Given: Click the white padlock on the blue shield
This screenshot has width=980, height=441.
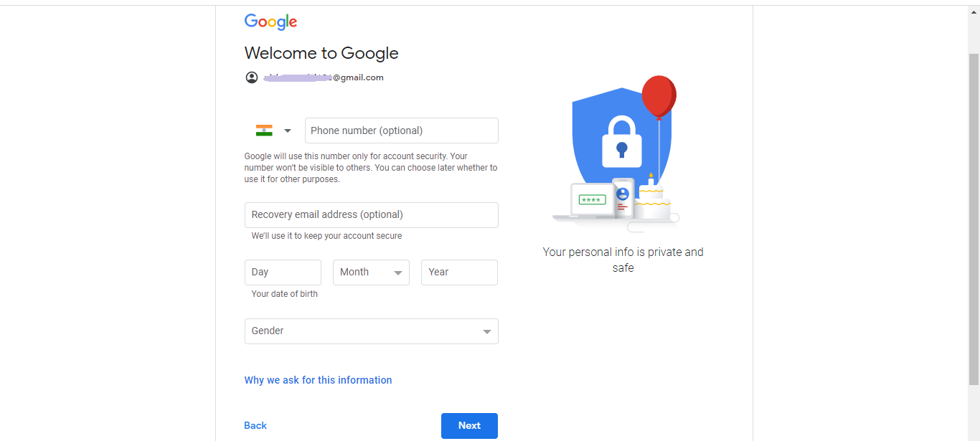Looking at the screenshot, I should pos(621,141).
